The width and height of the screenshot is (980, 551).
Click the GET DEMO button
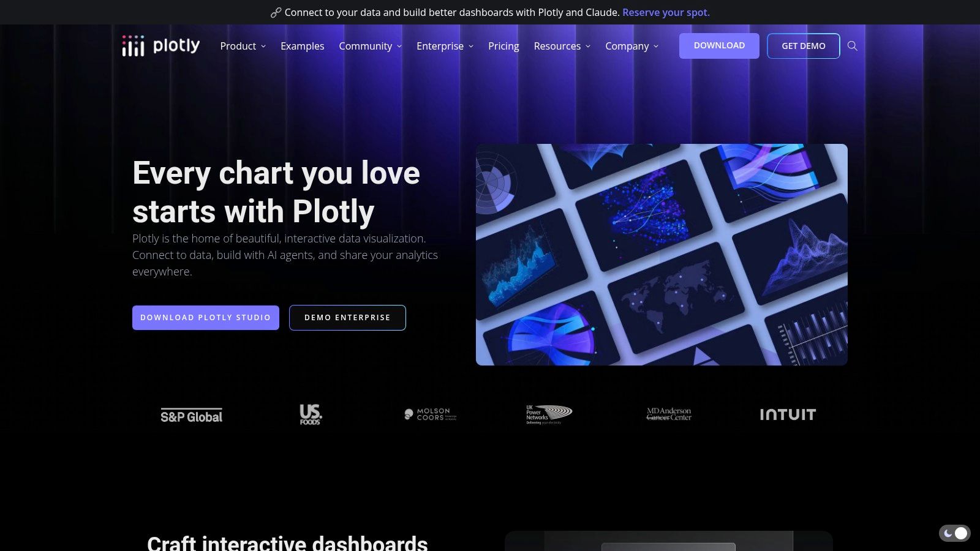[804, 46]
